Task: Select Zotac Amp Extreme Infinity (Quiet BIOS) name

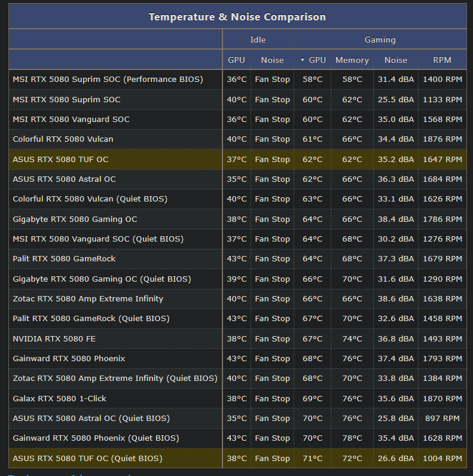Action: point(115,379)
